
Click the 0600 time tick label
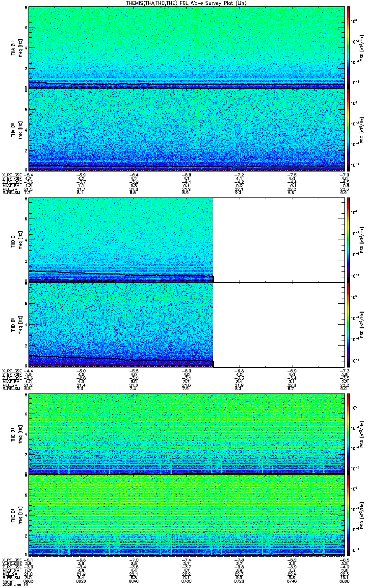[x=28, y=581]
